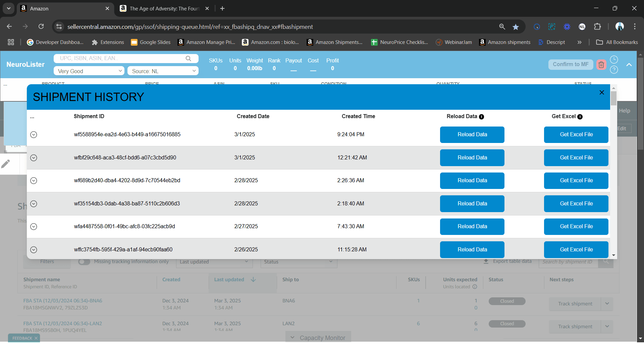
Task: Open the browser Extensions puzzle icon
Action: [x=597, y=27]
